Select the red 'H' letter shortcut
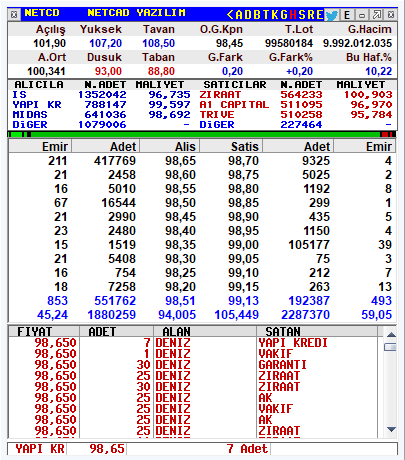Image resolution: width=405 pixels, height=460 pixels. (293, 15)
